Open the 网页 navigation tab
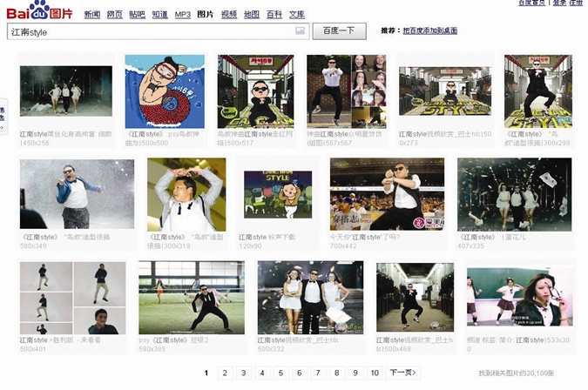The width and height of the screenshot is (588, 390). (115, 15)
